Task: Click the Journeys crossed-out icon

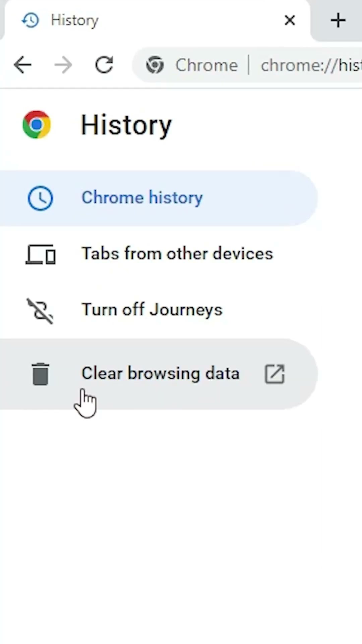Action: coord(40,311)
